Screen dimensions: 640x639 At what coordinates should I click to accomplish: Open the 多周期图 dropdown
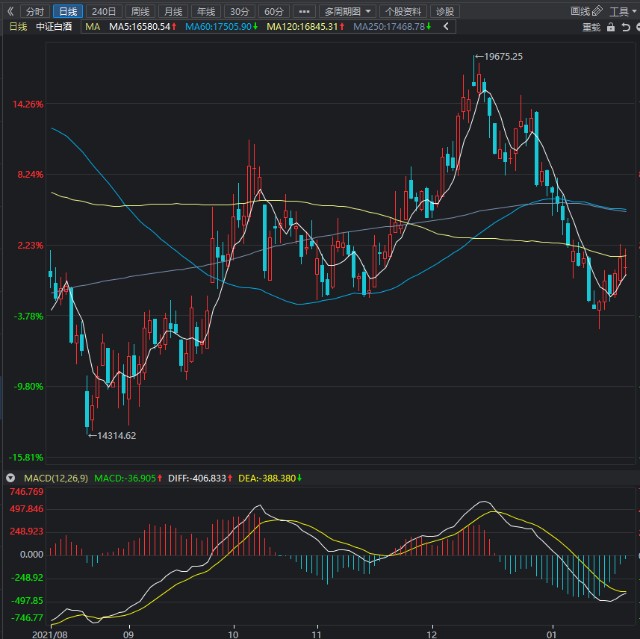(x=346, y=11)
